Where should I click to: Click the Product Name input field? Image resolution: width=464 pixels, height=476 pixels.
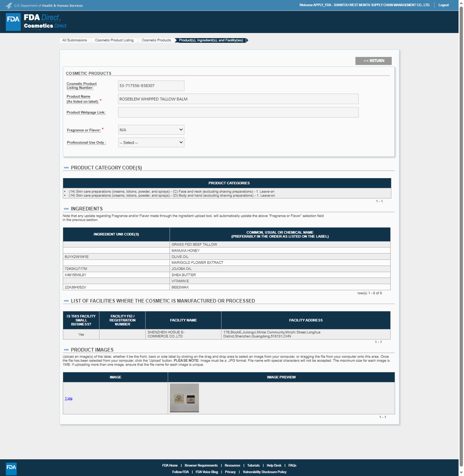tap(238, 99)
